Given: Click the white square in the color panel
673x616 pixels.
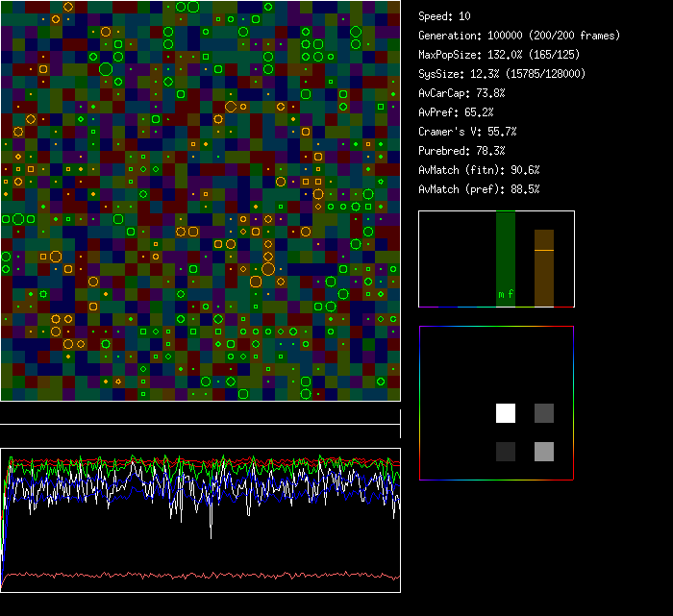Looking at the screenshot, I should click(506, 413).
